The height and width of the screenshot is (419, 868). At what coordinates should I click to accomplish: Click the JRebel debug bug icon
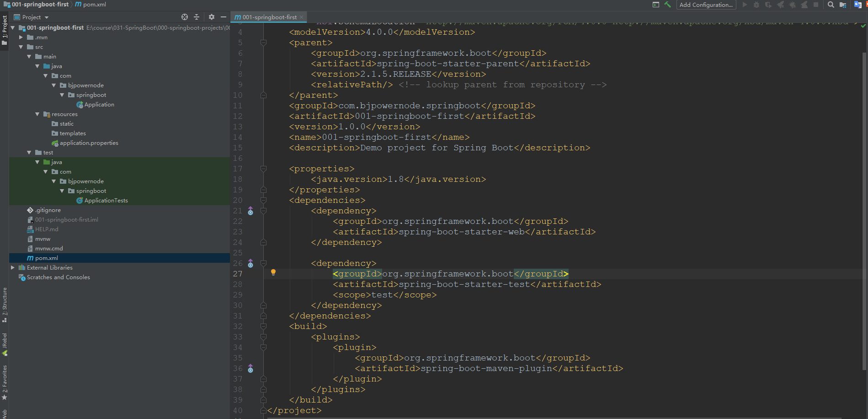point(792,5)
